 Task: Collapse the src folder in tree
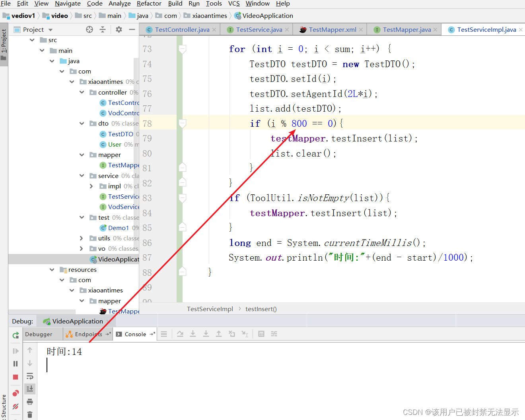pyautogui.click(x=32, y=40)
